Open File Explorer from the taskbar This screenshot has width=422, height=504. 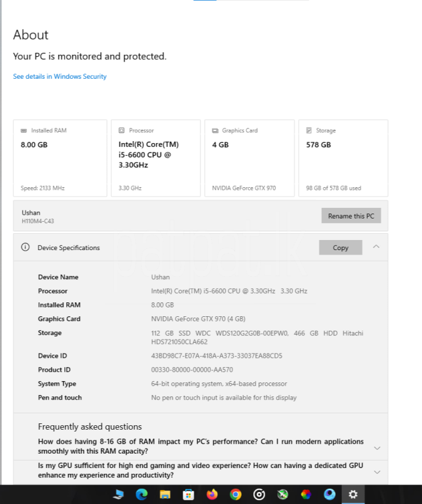(165, 495)
